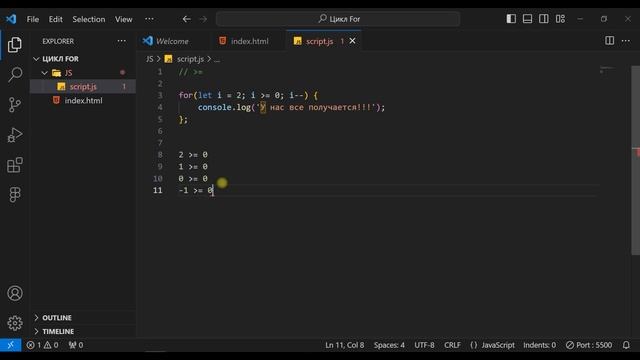Open the Selection menu
Image resolution: width=640 pixels, height=360 pixels.
(x=89, y=19)
